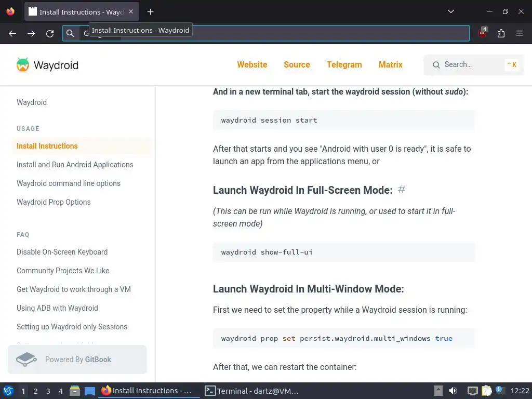Viewport: 532px width, 399px height.
Task: Click the show desktop icon in taskbar
Action: pos(90,391)
